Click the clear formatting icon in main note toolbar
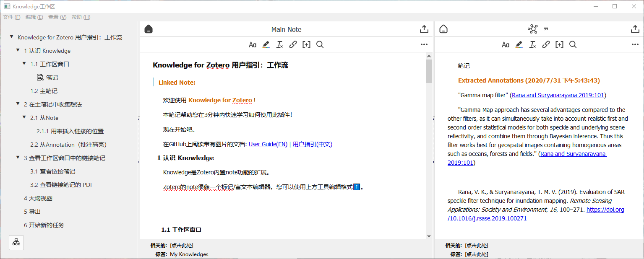 (x=279, y=44)
